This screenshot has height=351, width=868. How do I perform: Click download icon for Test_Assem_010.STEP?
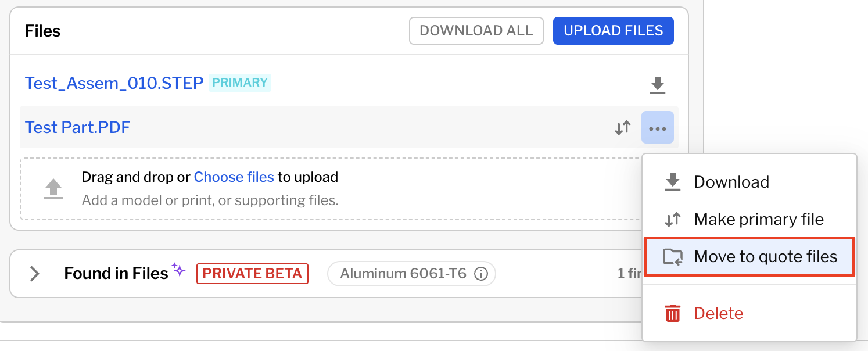tap(657, 85)
